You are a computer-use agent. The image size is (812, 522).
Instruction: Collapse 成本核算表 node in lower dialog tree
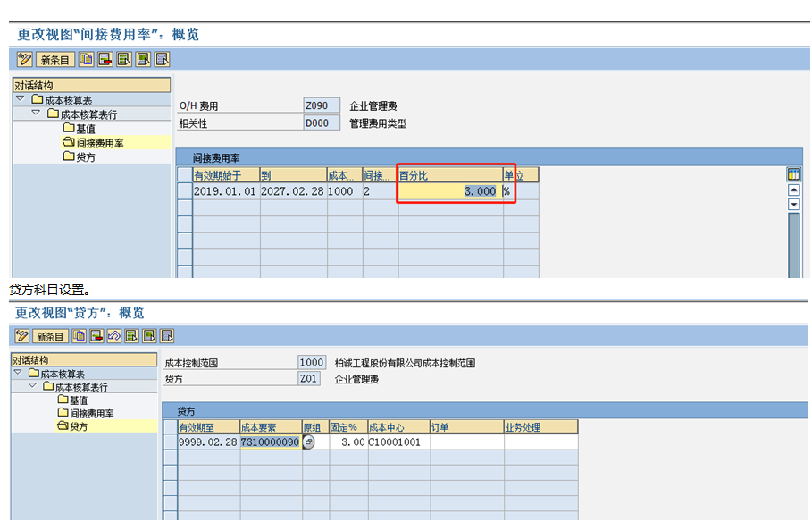tap(18, 373)
